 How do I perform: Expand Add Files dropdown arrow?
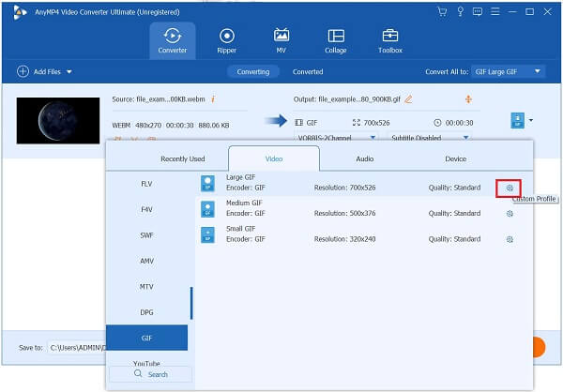[x=69, y=72]
